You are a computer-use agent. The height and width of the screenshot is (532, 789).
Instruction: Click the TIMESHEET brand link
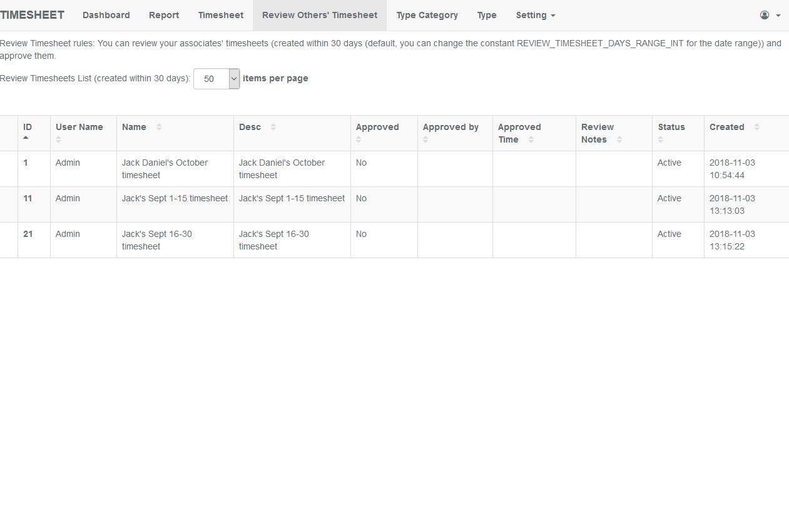(33, 14)
